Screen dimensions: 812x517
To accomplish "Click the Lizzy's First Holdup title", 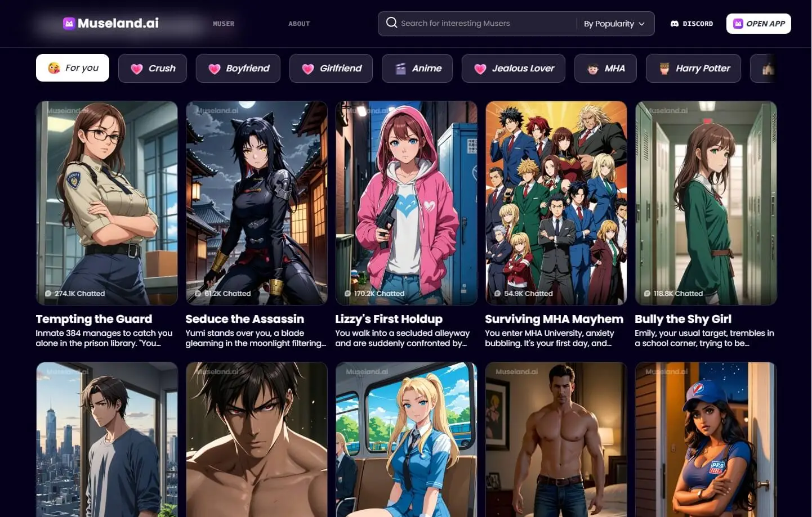I will tap(389, 319).
